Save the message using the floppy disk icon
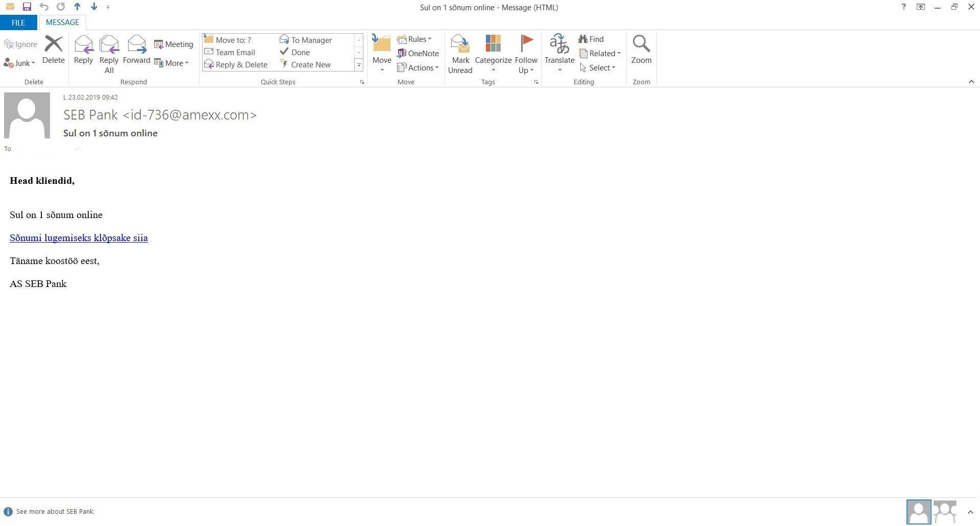This screenshot has height=526, width=980. pos(27,7)
